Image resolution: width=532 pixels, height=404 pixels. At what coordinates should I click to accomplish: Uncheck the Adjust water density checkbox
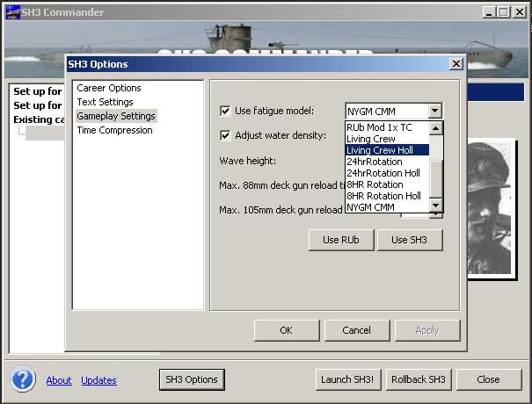click(225, 135)
